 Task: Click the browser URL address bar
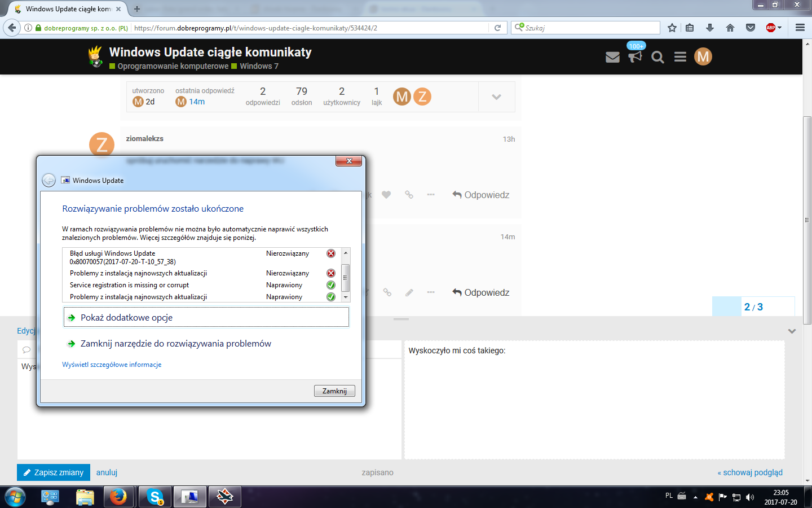tap(310, 28)
